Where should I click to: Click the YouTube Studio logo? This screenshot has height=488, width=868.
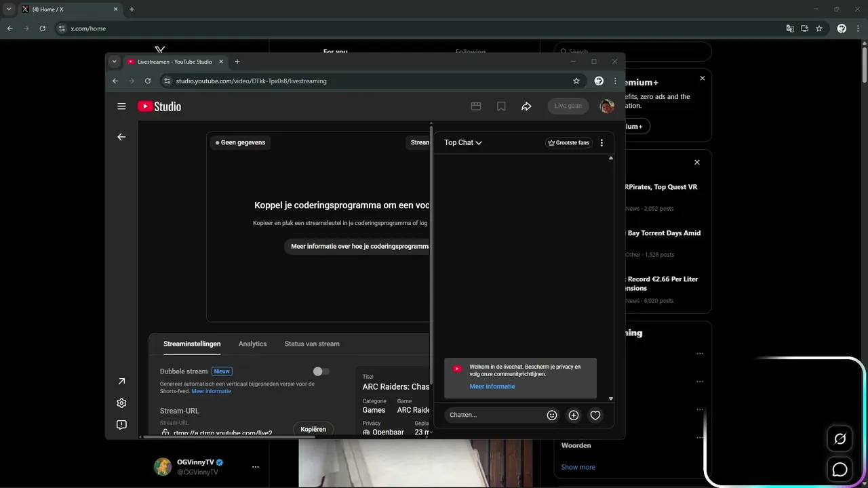pyautogui.click(x=159, y=106)
